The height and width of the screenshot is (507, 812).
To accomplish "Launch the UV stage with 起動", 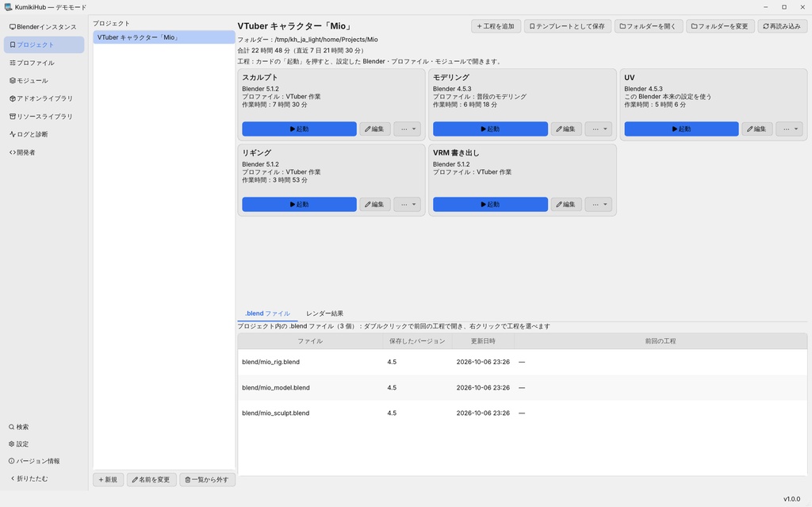I will point(681,129).
